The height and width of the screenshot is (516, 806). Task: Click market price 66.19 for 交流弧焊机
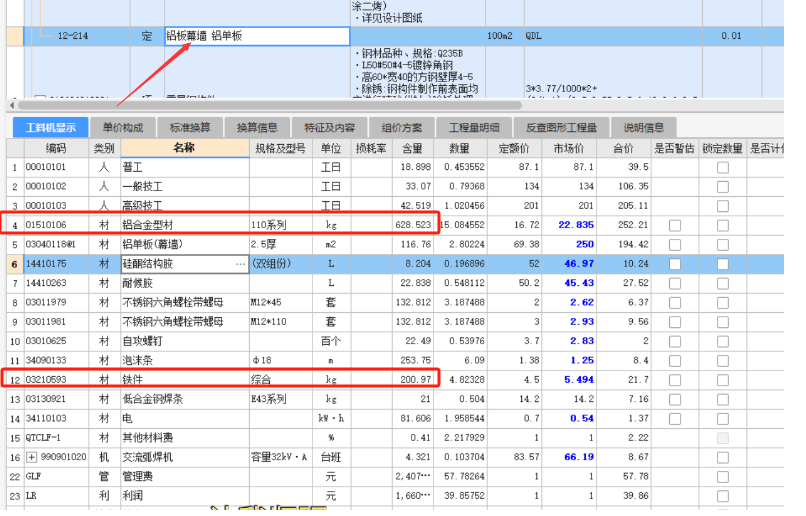[x=569, y=457]
